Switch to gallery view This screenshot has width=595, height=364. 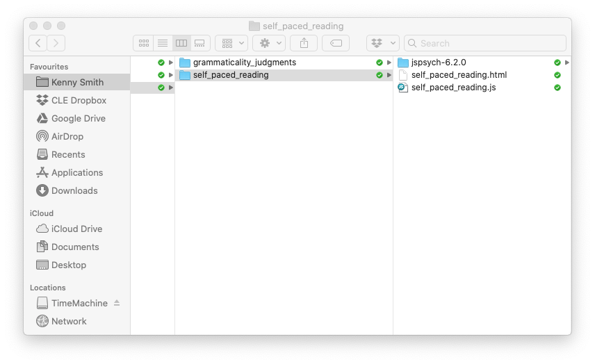coord(199,43)
